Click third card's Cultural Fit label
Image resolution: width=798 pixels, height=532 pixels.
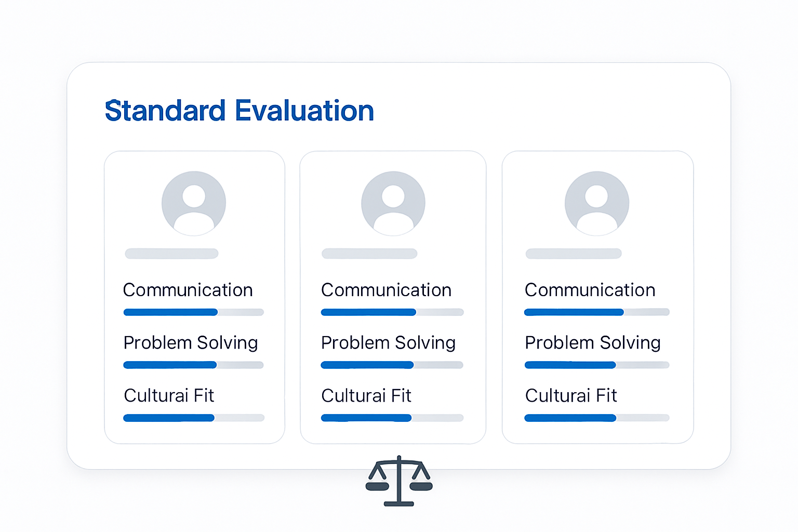pyautogui.click(x=571, y=395)
